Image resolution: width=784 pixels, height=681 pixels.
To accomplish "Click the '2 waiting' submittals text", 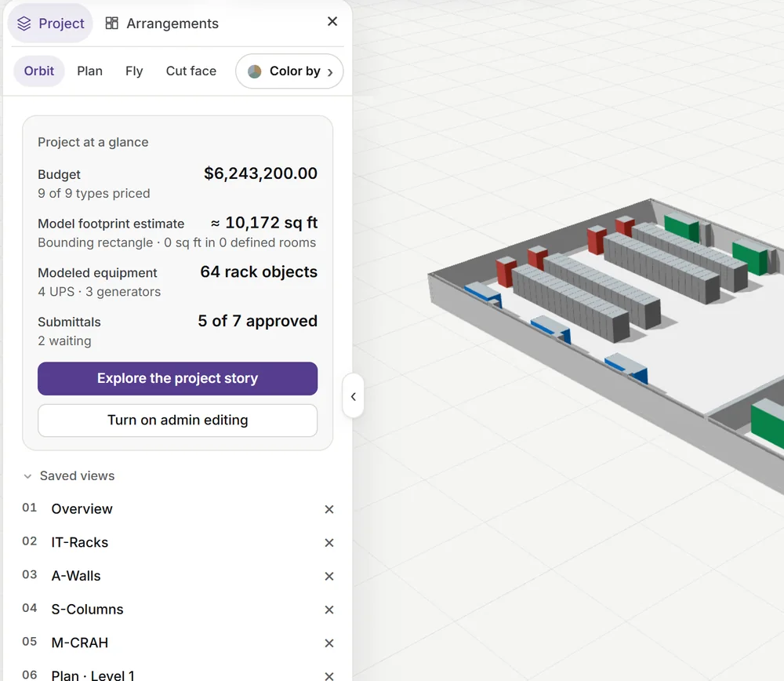I will tap(64, 340).
